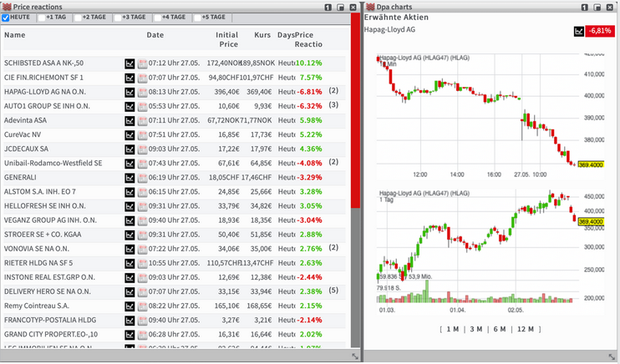
Task: Open news icon for HAPAG-LLOYD AG row
Action: 142,92
